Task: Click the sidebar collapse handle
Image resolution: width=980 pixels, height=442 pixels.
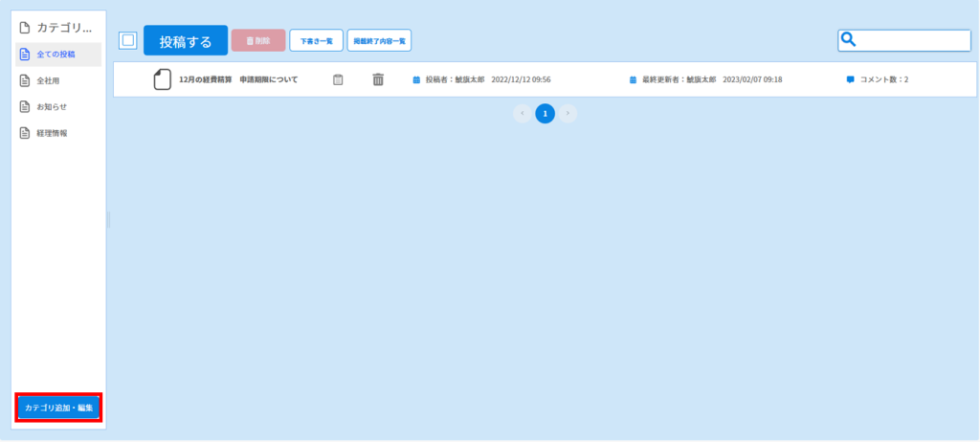Action: click(x=108, y=219)
